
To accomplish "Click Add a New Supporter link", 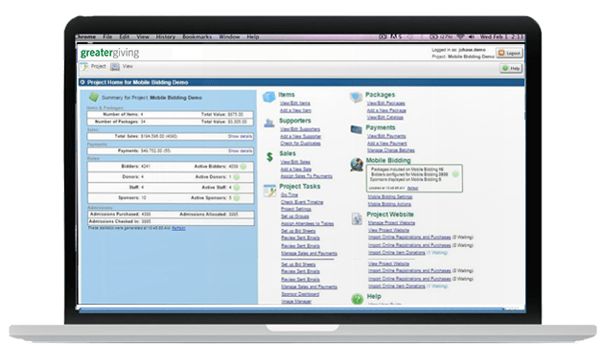I will click(x=300, y=137).
